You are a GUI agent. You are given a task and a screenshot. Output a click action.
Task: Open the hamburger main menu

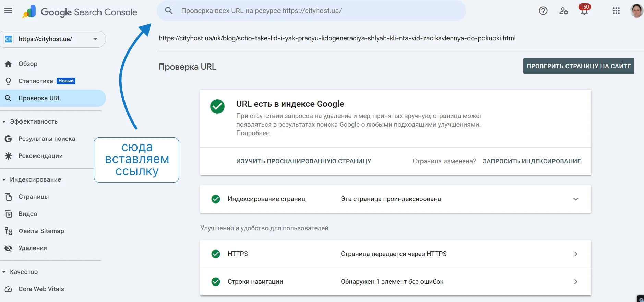(8, 11)
